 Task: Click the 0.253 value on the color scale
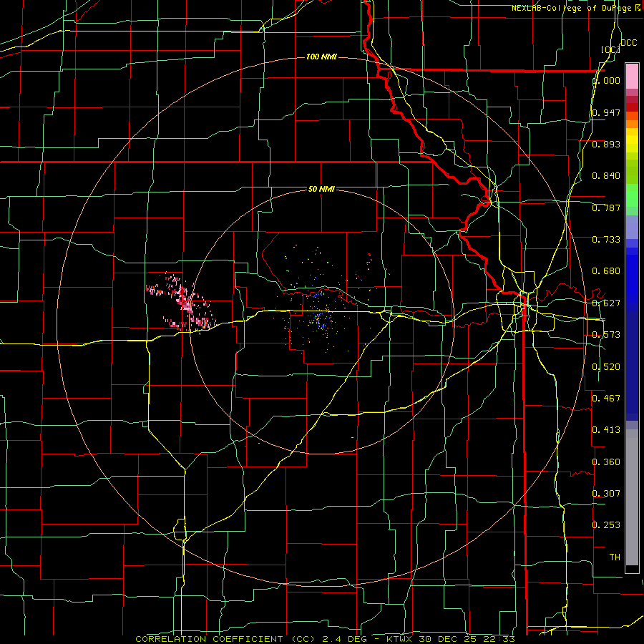[x=606, y=525]
